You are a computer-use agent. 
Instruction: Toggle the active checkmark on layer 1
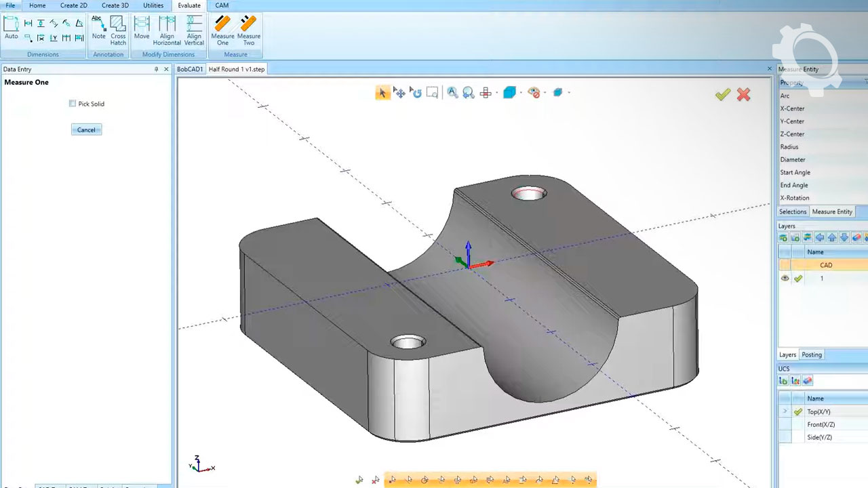[798, 279]
